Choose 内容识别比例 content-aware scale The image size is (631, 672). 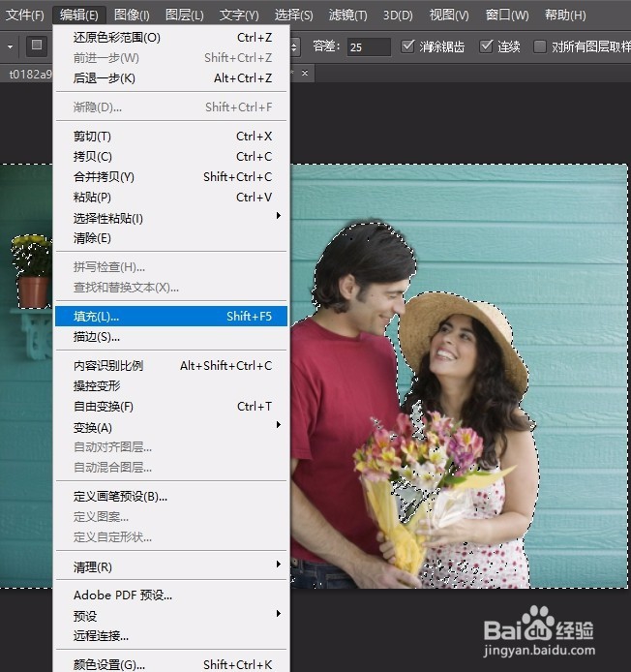(x=171, y=366)
